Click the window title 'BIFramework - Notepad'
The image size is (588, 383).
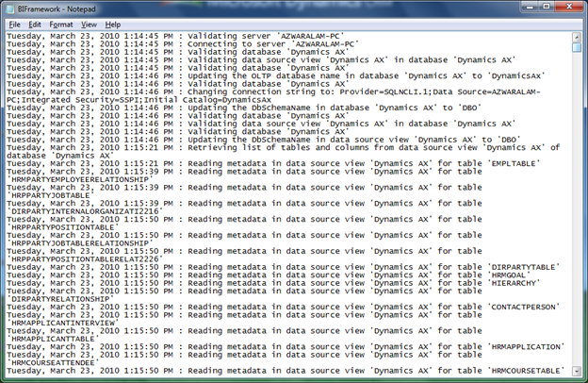(57, 9)
